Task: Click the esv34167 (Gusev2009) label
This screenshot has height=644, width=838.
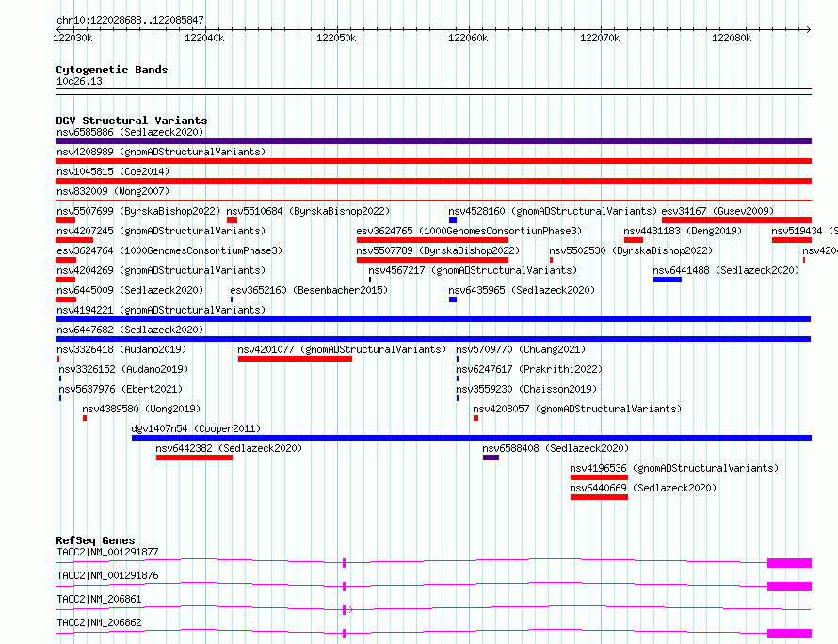Action: click(x=717, y=211)
